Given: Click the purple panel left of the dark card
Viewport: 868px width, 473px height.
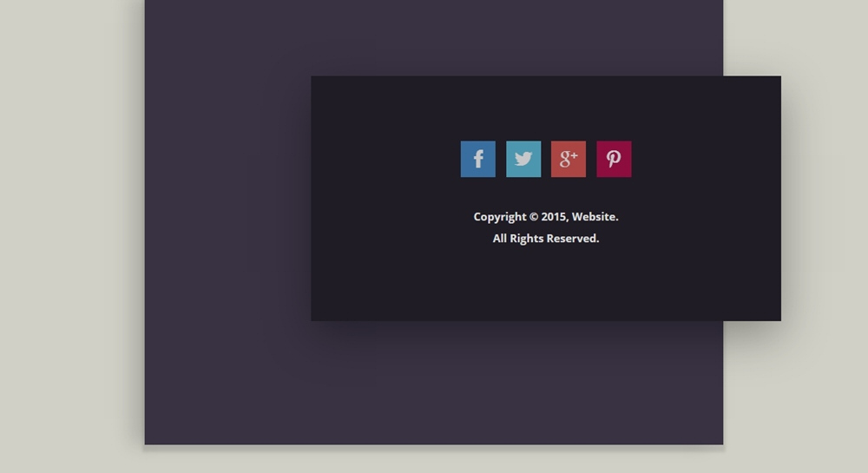Looking at the screenshot, I should point(226,217).
